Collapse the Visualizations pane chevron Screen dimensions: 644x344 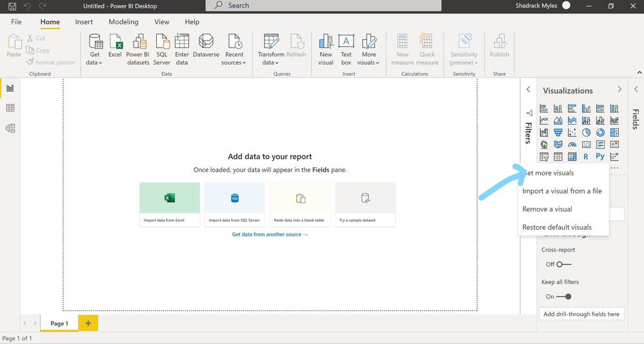[x=619, y=89]
